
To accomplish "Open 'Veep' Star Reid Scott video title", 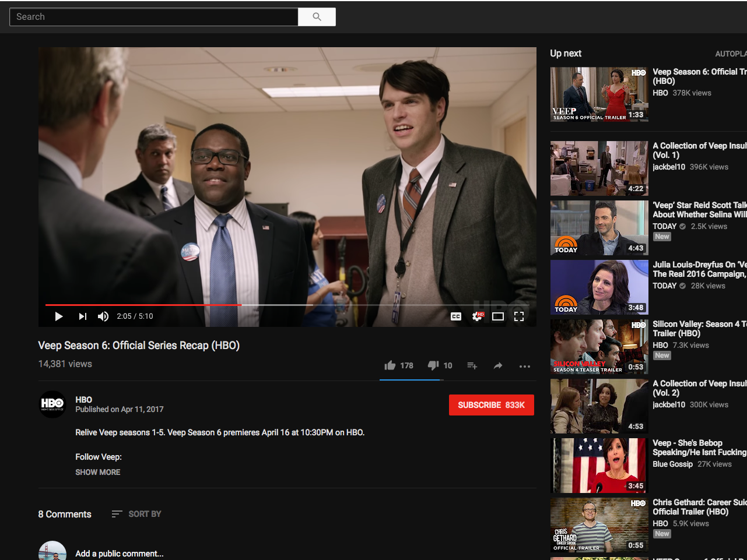I will click(699, 210).
